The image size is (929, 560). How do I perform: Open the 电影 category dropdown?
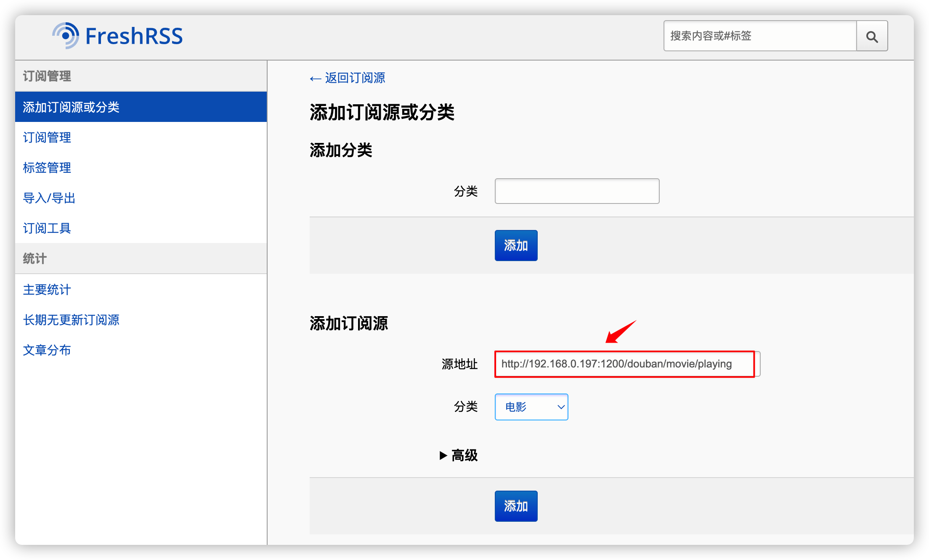coord(531,407)
